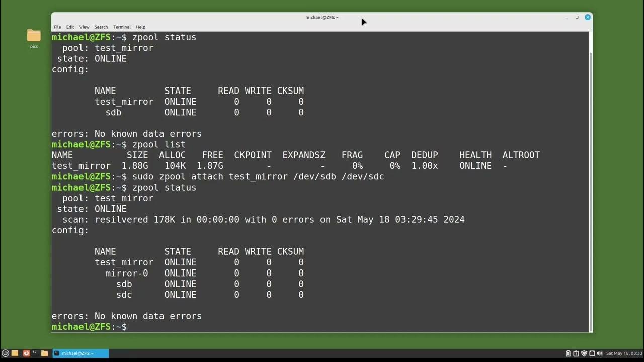
Task: Open the Help menu in the terminal
Action: pyautogui.click(x=141, y=27)
